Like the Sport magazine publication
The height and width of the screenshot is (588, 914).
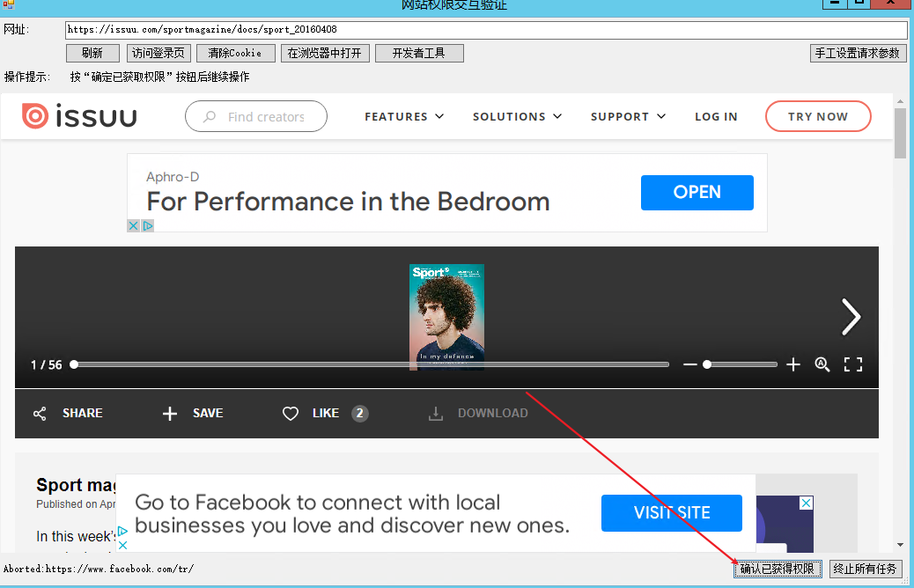tap(311, 413)
